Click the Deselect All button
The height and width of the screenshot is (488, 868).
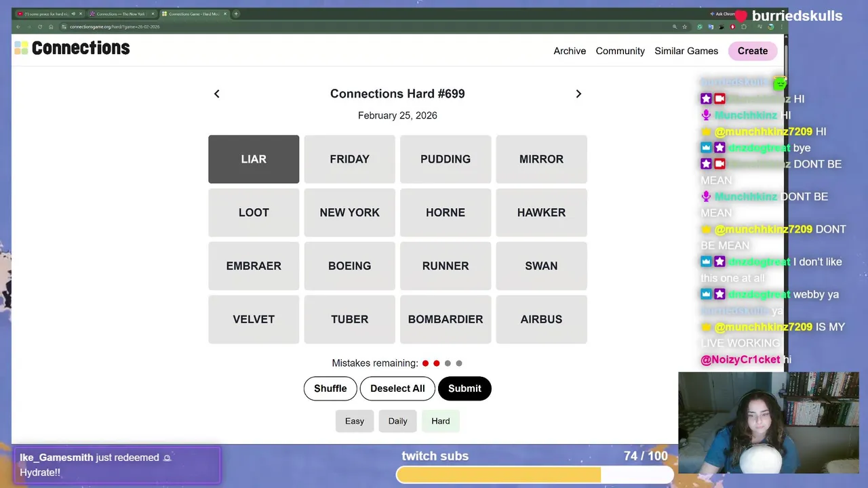point(397,388)
